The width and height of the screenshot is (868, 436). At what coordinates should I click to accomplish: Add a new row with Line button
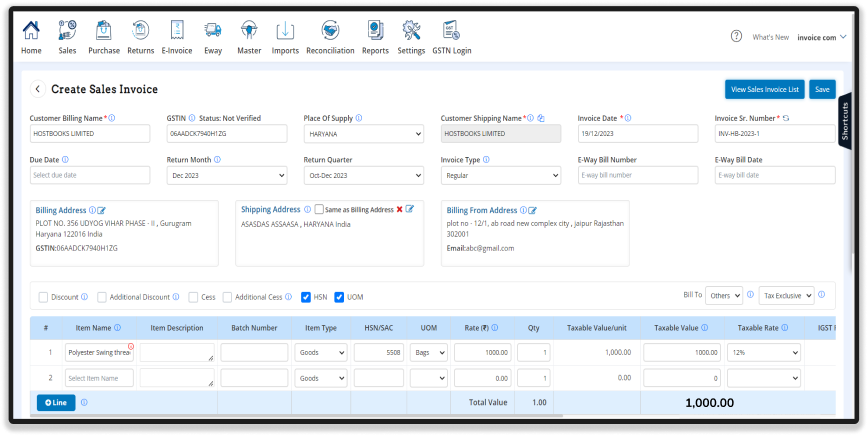tap(55, 403)
